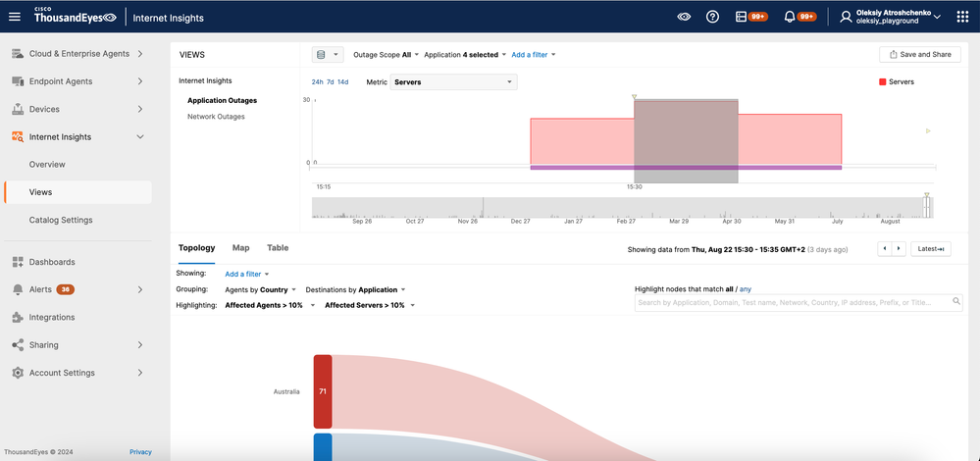Click the Account Settings gear icon
Viewport: 980px width, 461px height.
coord(18,373)
